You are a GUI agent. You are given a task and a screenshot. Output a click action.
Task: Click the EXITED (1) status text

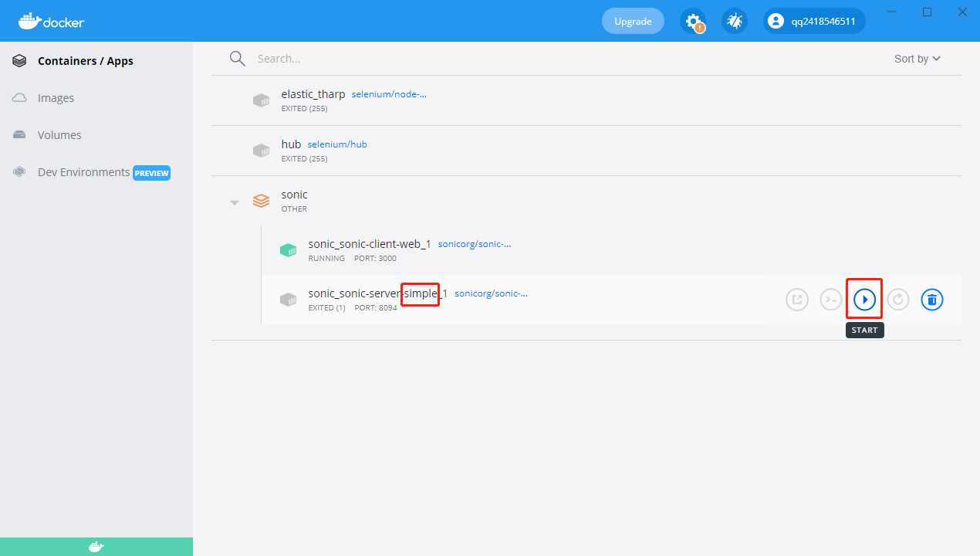[x=327, y=308]
